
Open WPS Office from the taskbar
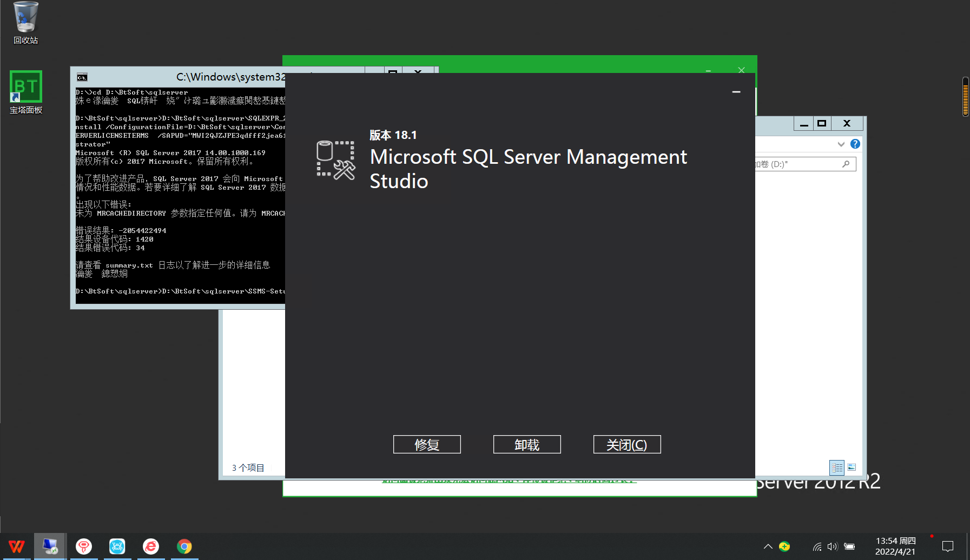pos(17,546)
